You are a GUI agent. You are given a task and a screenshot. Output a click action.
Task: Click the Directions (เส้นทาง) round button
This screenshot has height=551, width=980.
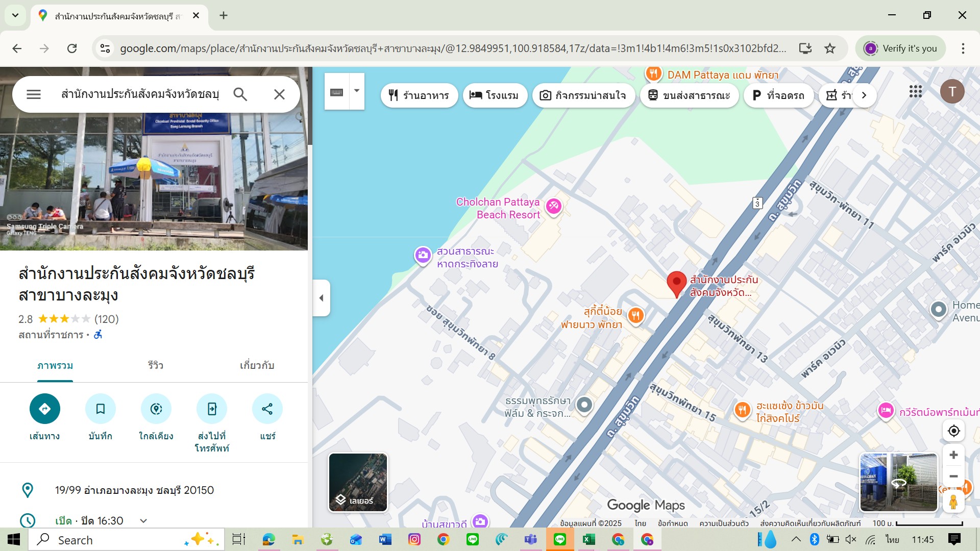[x=45, y=409]
